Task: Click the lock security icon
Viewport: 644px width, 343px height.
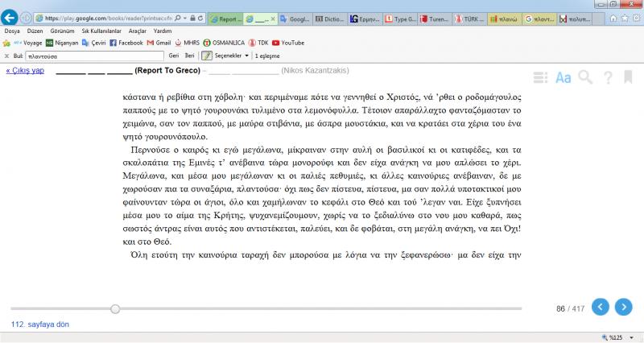Action: tap(192, 19)
